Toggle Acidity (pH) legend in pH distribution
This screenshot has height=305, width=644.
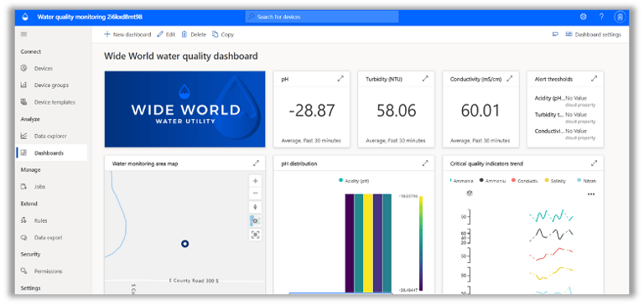(354, 181)
